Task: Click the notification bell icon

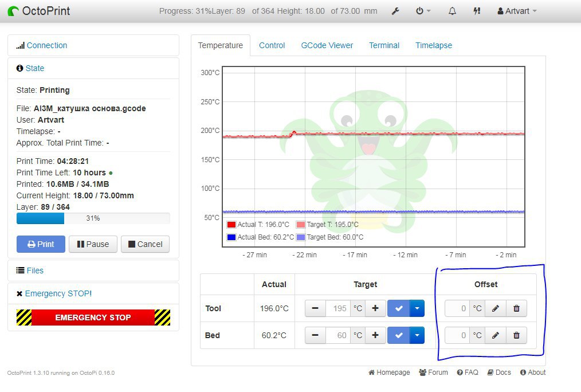Action: pyautogui.click(x=452, y=11)
